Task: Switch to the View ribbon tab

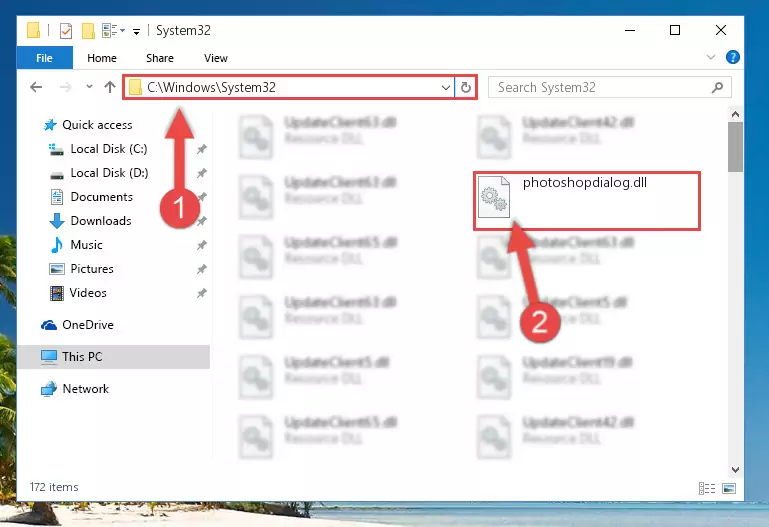Action: click(216, 58)
